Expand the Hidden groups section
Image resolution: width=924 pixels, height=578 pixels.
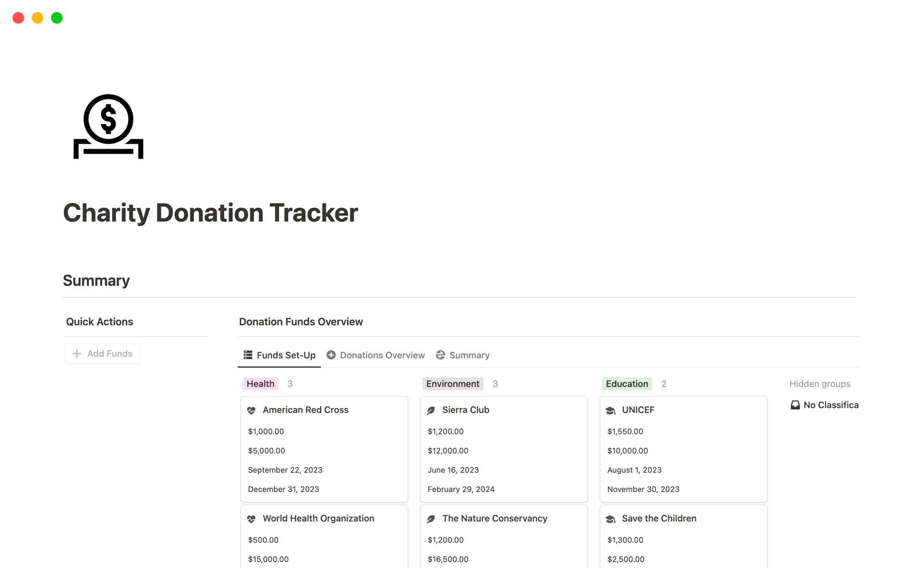click(820, 383)
